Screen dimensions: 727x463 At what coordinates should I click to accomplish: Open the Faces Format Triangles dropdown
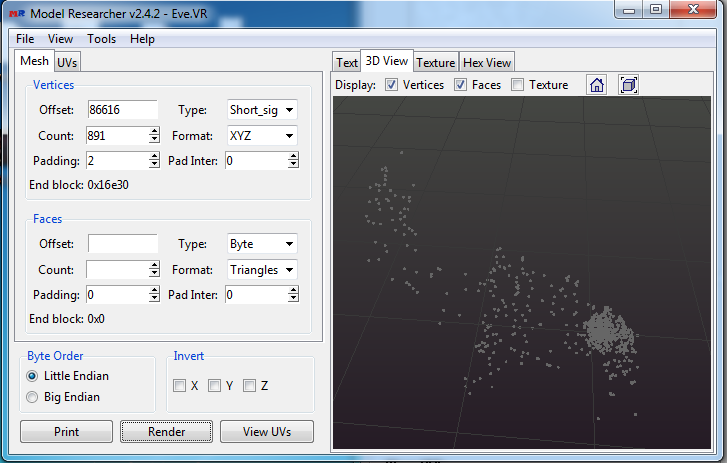[262, 270]
